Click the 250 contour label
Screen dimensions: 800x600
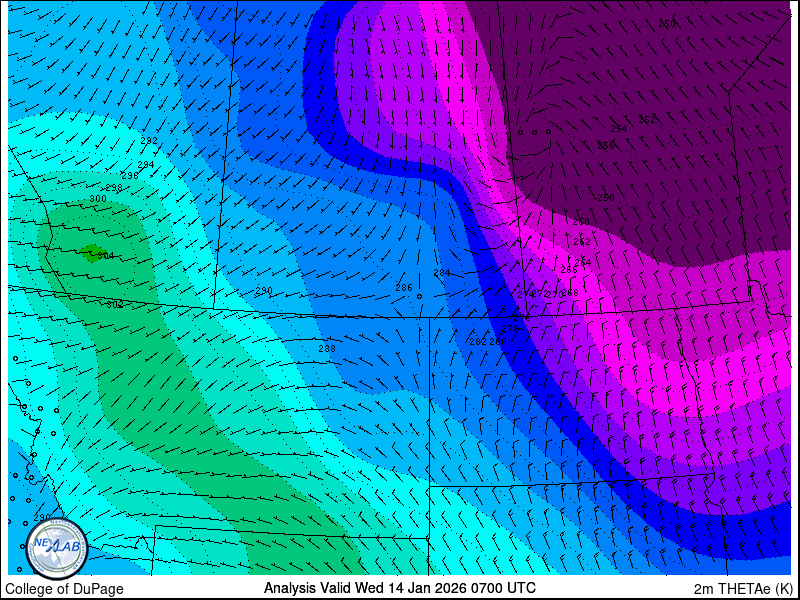(667, 23)
